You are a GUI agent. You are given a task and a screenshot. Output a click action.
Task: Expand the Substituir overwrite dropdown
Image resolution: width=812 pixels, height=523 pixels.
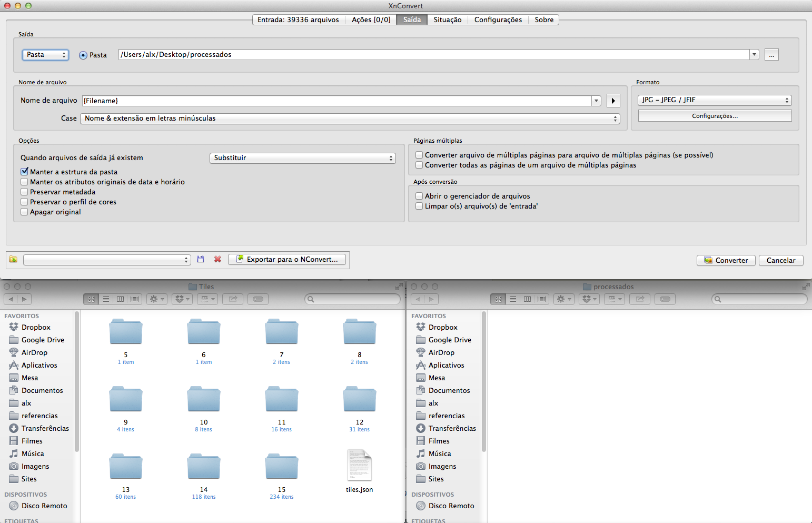[x=303, y=158]
